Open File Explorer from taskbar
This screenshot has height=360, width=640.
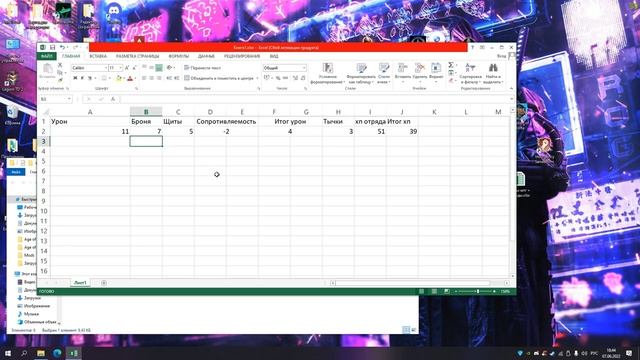click(x=40, y=353)
